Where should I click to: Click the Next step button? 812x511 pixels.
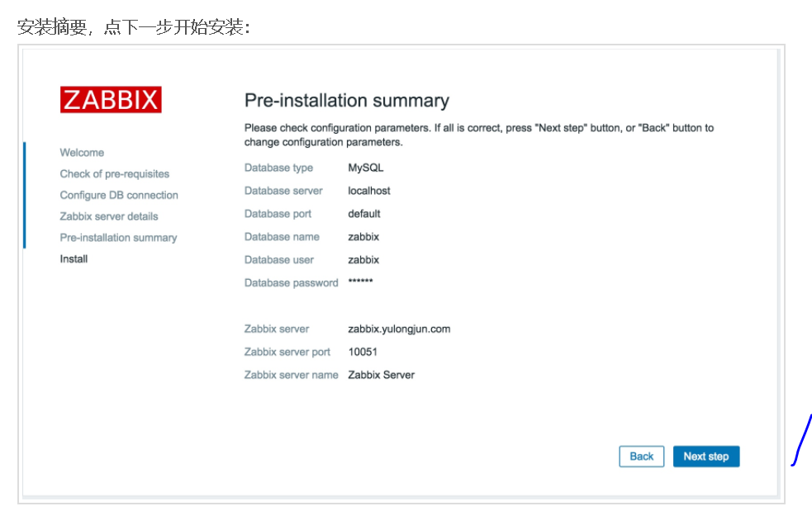(x=705, y=457)
